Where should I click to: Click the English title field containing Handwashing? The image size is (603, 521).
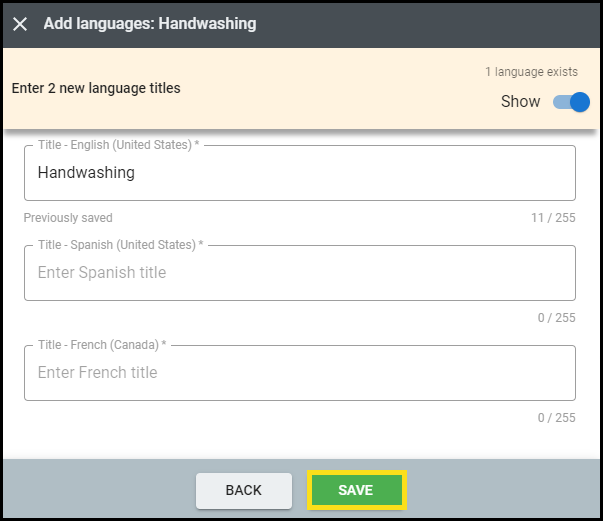coord(299,173)
